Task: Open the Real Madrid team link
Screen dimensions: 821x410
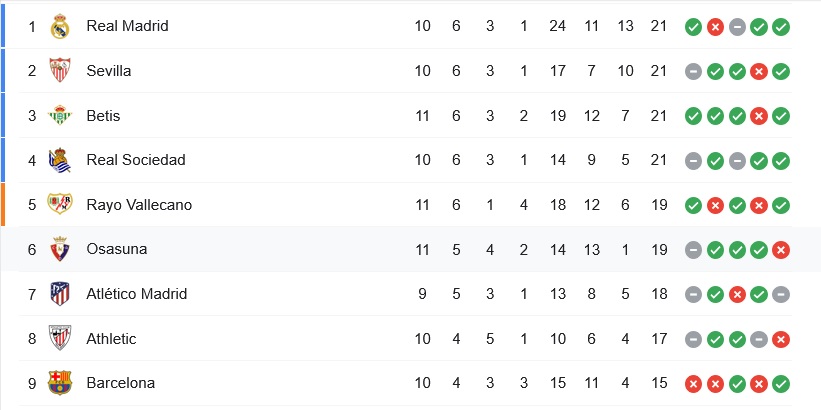Action: click(127, 26)
